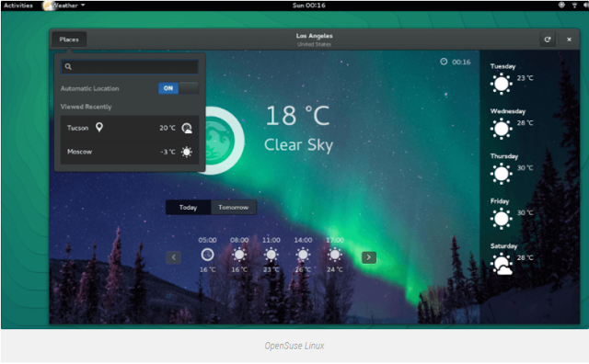589x364 pixels.
Task: Click the Thursday 30 °C temperature
Action: (x=525, y=167)
